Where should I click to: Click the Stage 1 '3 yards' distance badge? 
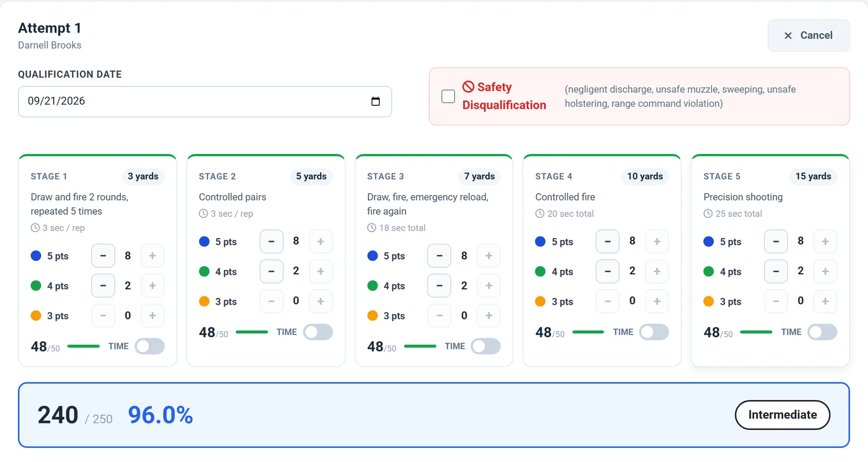click(143, 176)
